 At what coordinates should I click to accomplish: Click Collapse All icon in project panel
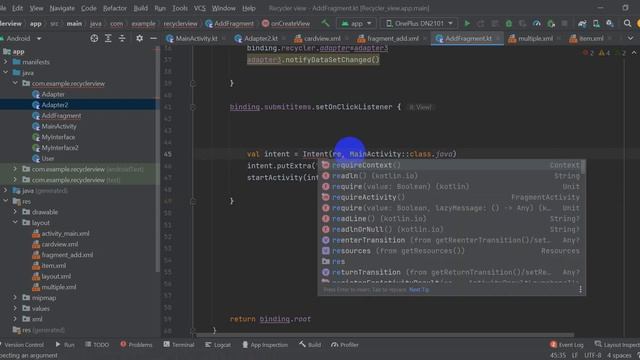(122, 38)
